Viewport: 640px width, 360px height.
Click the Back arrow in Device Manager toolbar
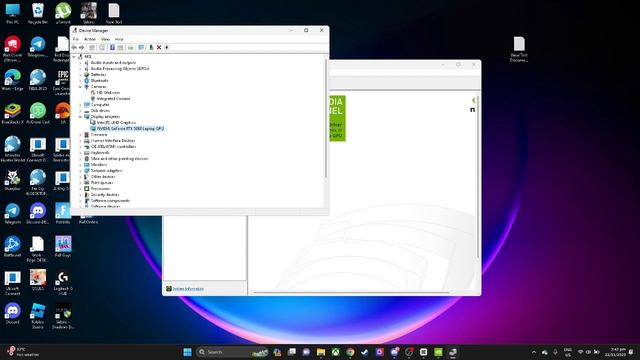pos(74,48)
